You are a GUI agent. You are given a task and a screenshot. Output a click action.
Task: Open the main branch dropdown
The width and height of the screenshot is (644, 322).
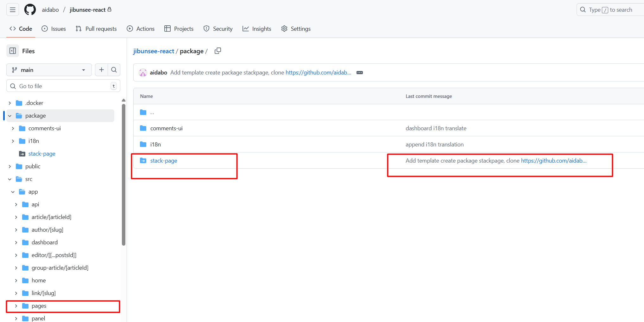[x=49, y=70]
